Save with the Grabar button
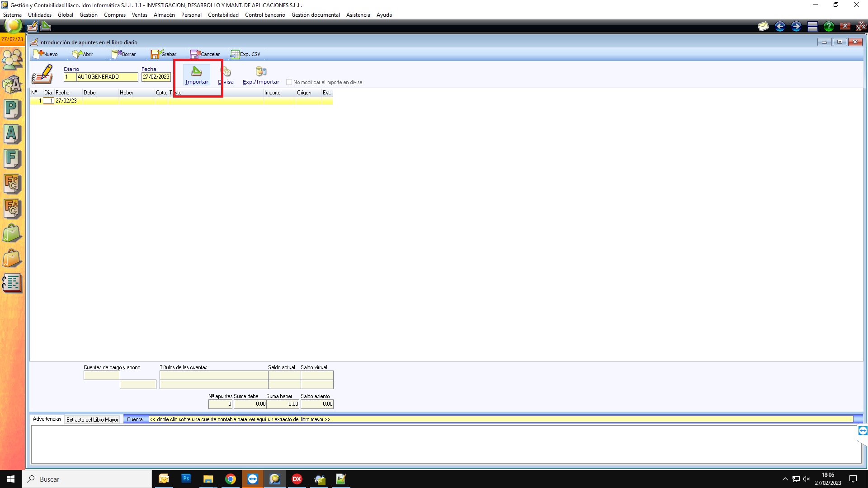Screen dimensions: 868x488 (164, 54)
